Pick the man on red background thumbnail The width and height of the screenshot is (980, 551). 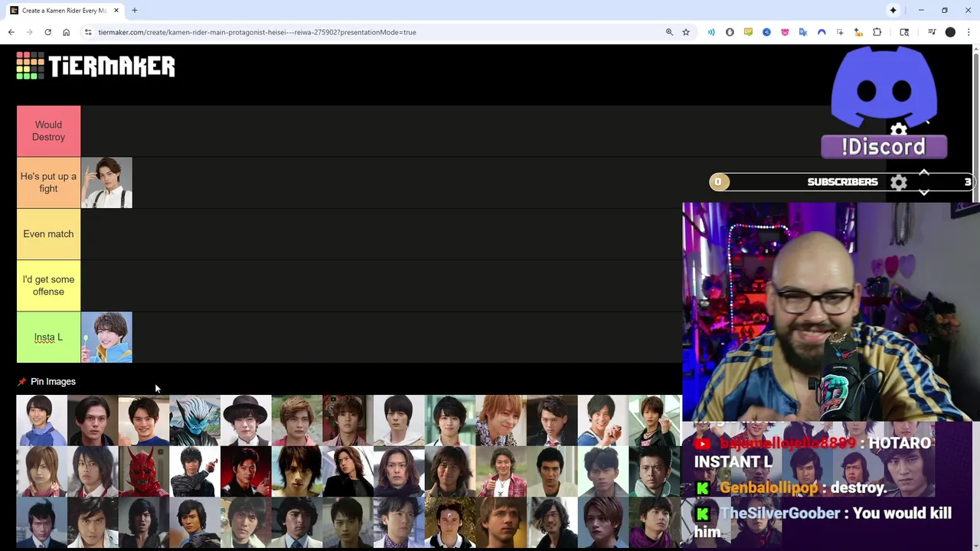(x=246, y=471)
